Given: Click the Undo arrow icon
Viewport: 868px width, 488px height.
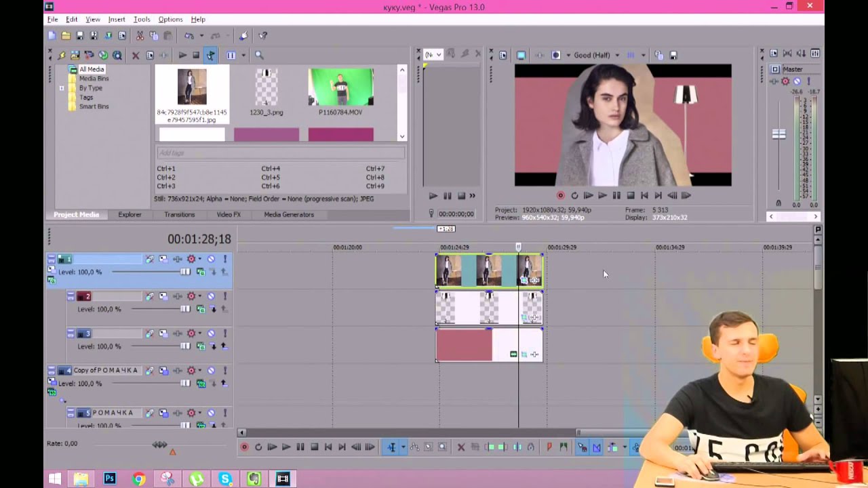Looking at the screenshot, I should (189, 35).
